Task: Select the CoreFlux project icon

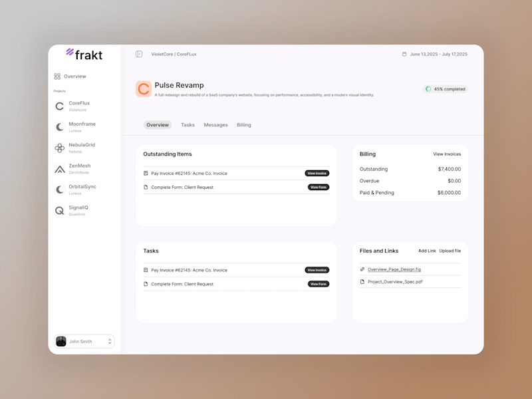Action: (60, 106)
